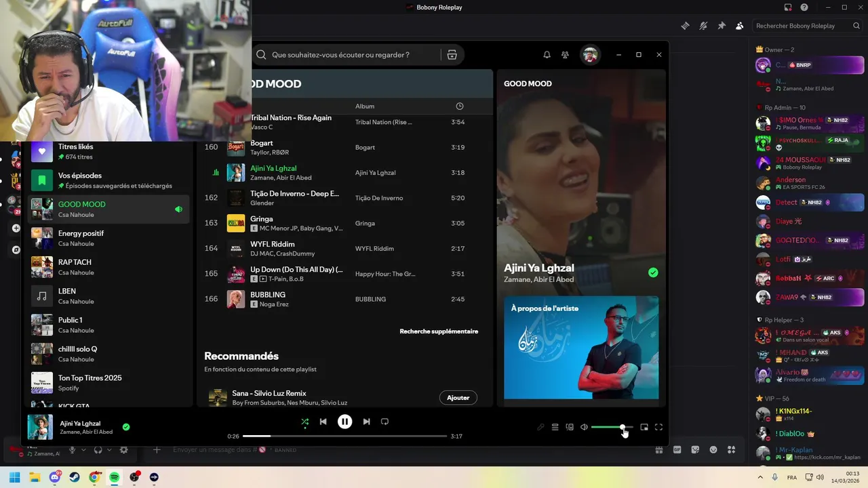Screen dimensions: 868x488
Task: Adjust the Spotify volume slider
Action: 612,427
